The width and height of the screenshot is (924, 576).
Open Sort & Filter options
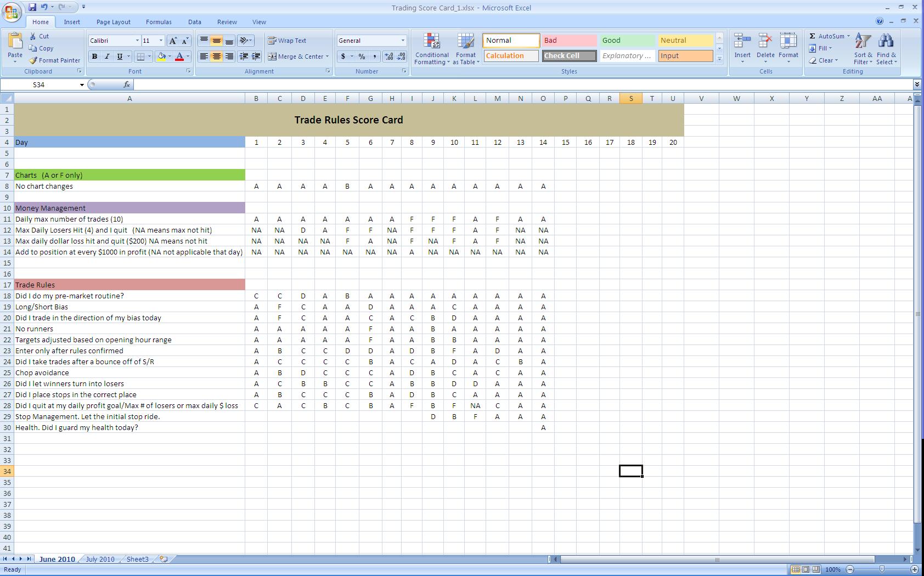tap(863, 49)
